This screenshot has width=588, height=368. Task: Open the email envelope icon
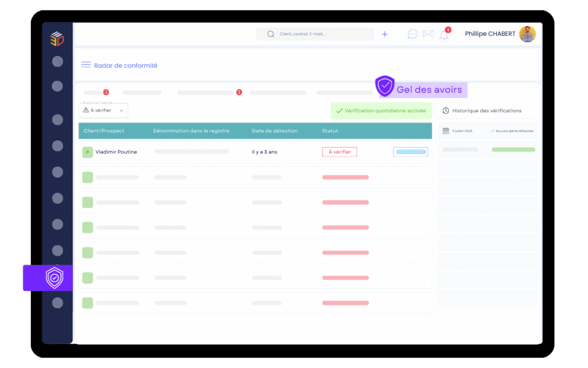[x=428, y=34]
